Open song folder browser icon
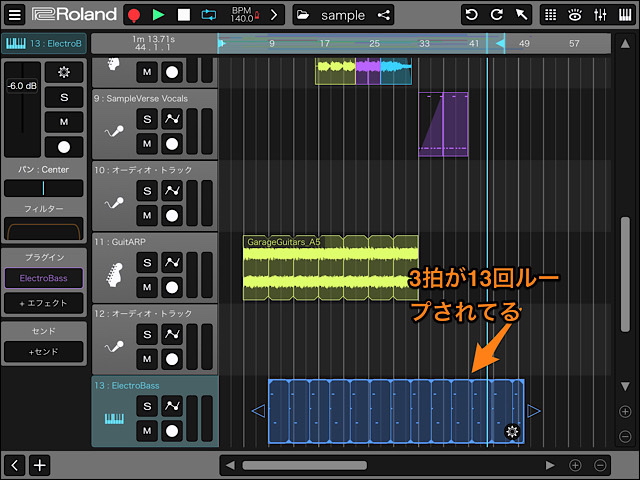640x480 pixels. tap(303, 15)
